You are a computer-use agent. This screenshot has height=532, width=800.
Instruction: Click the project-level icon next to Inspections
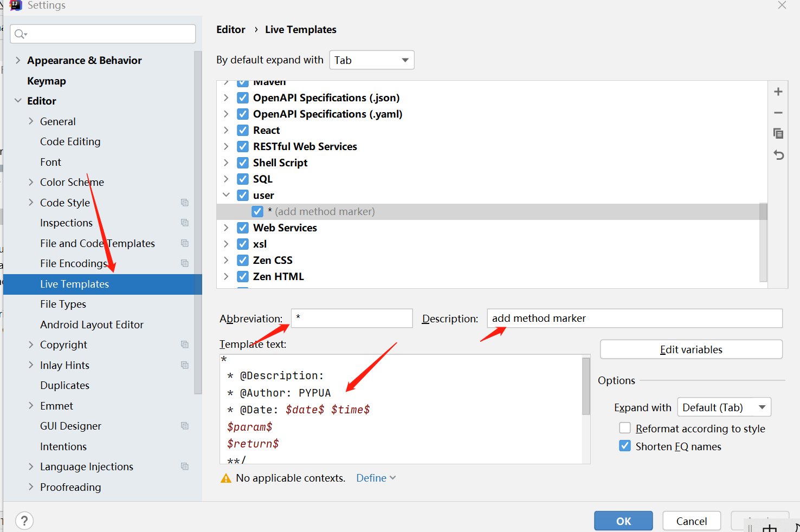coord(185,223)
